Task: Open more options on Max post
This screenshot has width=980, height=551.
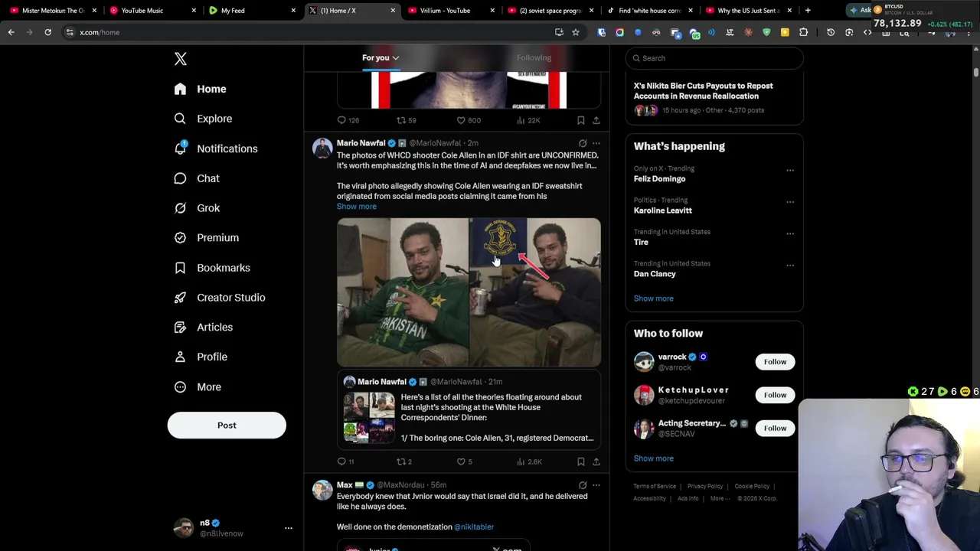Action: (596, 485)
